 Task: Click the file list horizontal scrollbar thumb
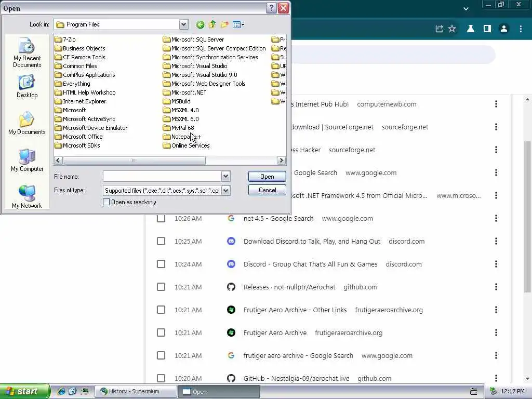tap(135, 160)
